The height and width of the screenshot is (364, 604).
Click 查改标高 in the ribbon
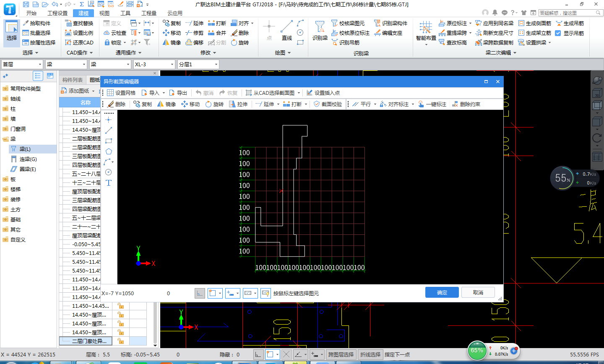(x=453, y=42)
